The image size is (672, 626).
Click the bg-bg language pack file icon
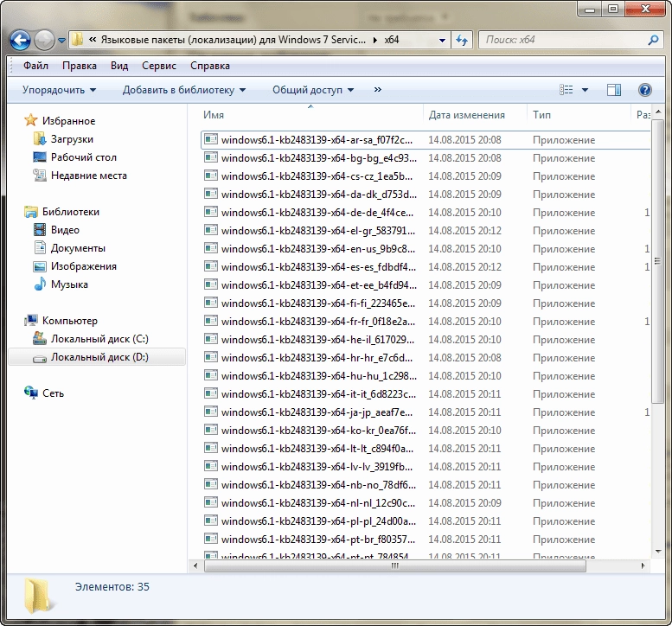210,157
